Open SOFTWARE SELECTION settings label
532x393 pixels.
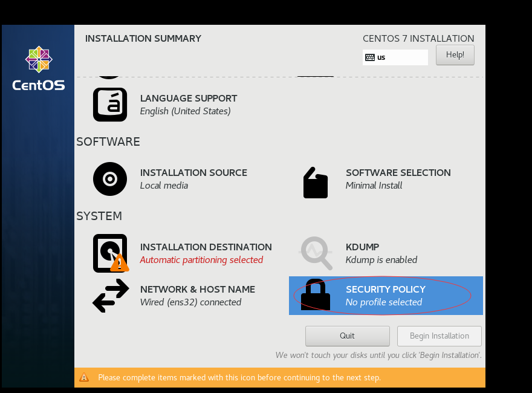click(x=398, y=173)
